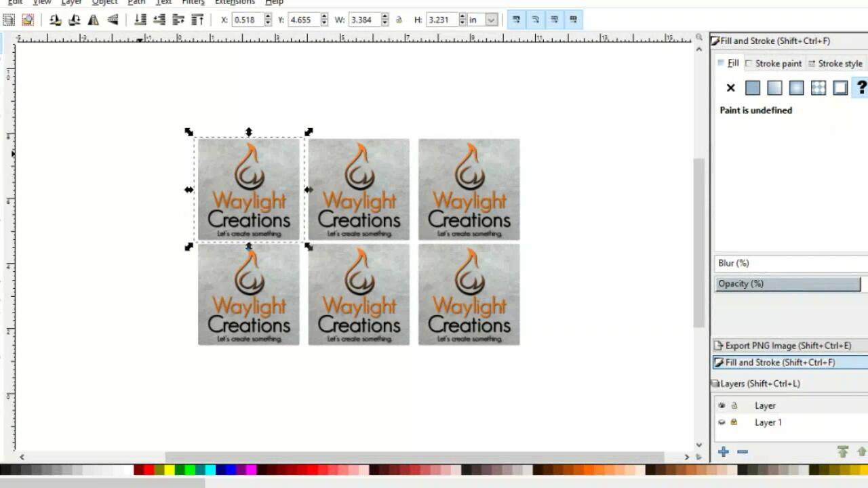
Task: Pick the red palette swatch
Action: (x=149, y=470)
